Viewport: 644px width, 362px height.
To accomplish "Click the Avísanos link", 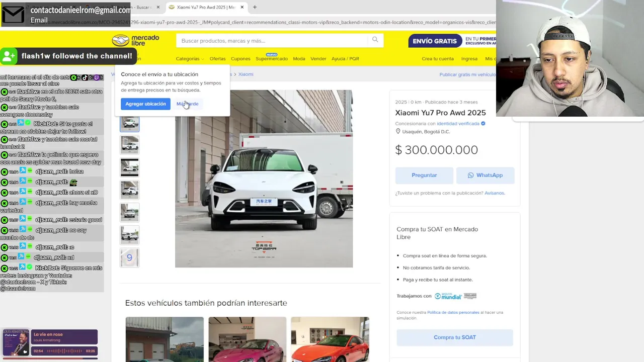I will pyautogui.click(x=495, y=193).
